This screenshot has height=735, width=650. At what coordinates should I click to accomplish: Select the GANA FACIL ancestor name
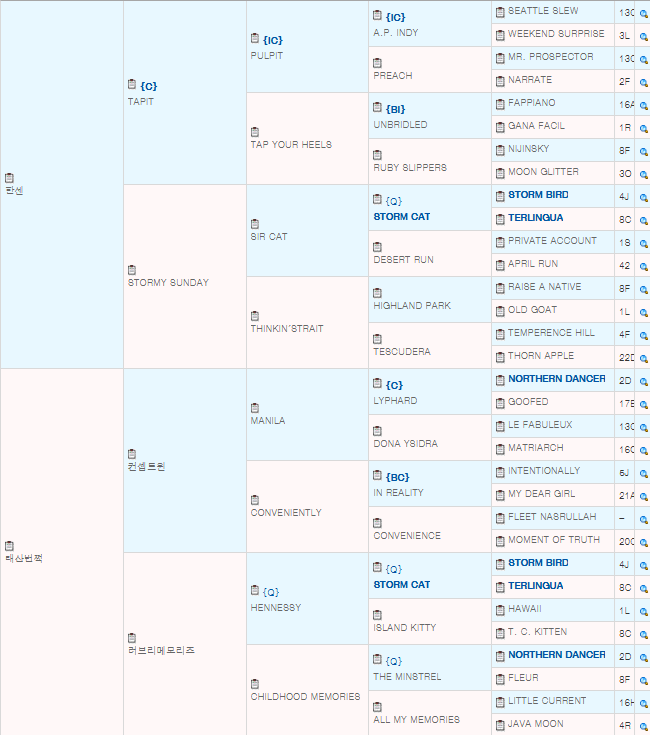pyautogui.click(x=536, y=126)
